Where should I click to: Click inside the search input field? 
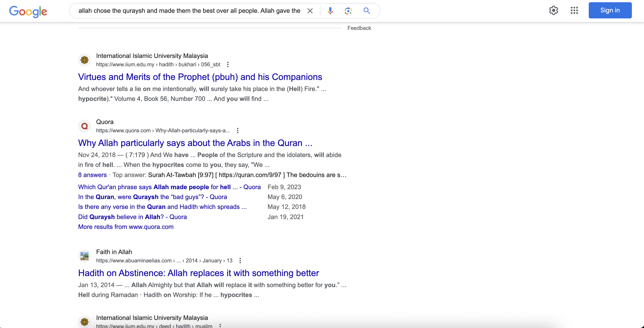189,11
